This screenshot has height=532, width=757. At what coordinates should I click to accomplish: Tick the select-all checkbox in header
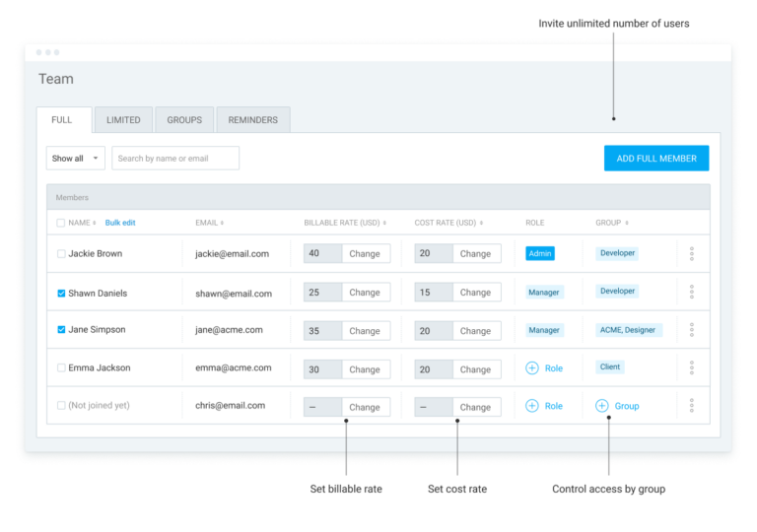click(x=61, y=224)
